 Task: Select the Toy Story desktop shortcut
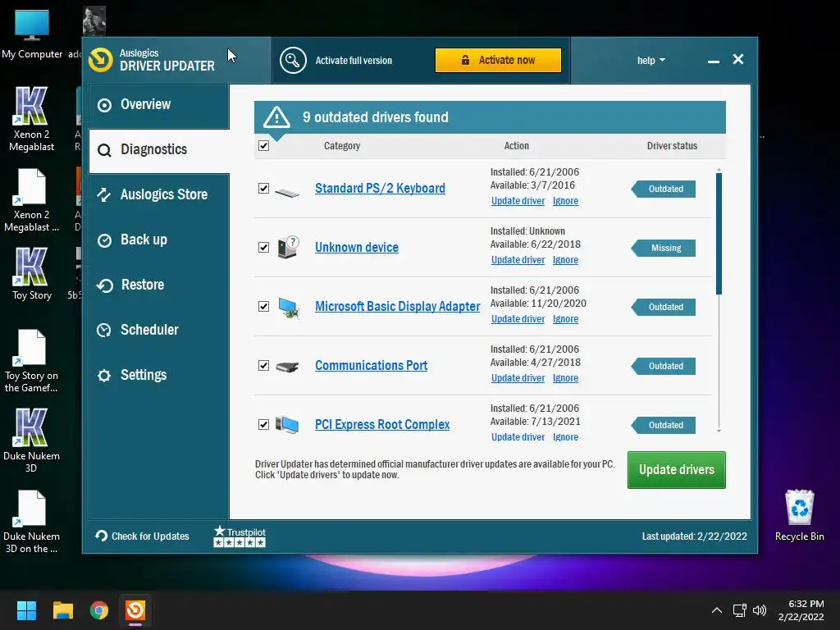[31, 274]
